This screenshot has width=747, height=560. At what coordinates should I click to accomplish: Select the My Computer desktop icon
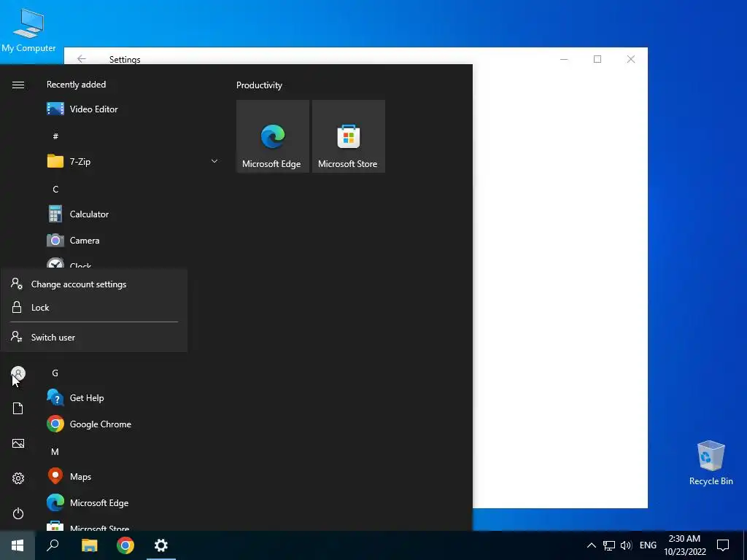(x=28, y=29)
